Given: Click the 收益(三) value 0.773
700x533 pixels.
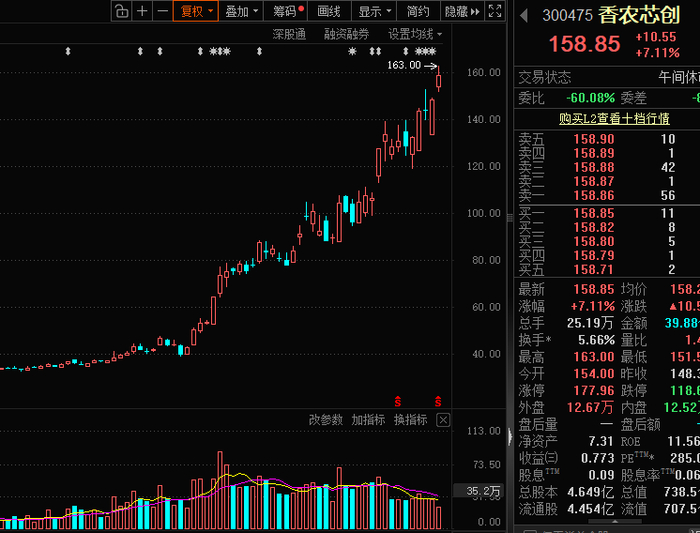Looking at the screenshot, I should [x=597, y=458].
